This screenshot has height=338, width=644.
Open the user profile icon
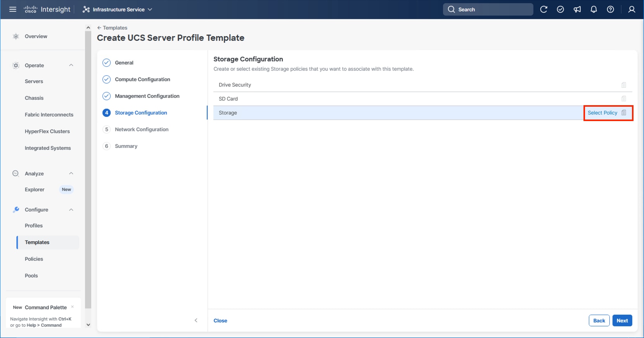632,9
